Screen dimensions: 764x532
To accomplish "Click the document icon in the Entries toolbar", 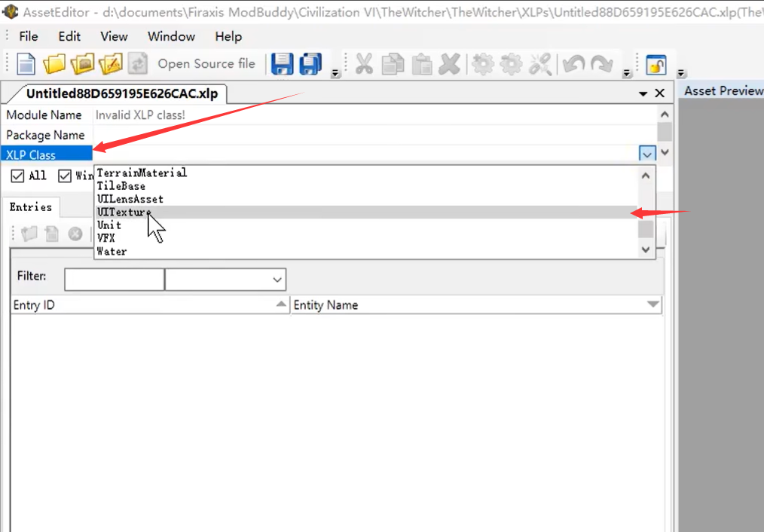I will click(x=52, y=234).
